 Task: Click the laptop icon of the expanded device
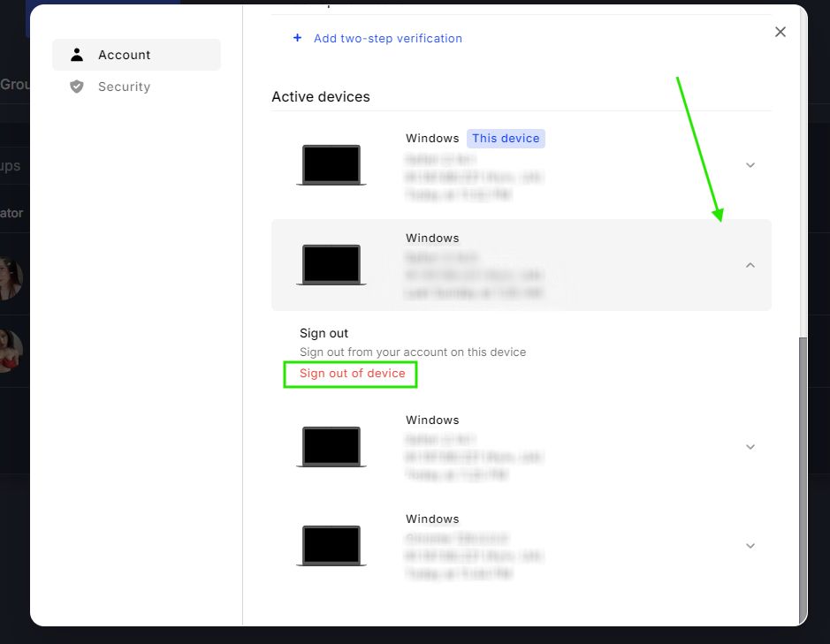pyautogui.click(x=331, y=264)
